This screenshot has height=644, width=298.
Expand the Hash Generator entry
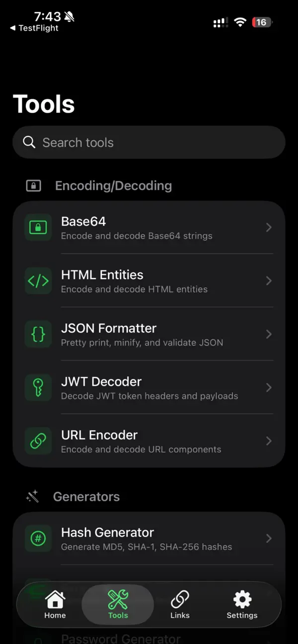point(269,538)
